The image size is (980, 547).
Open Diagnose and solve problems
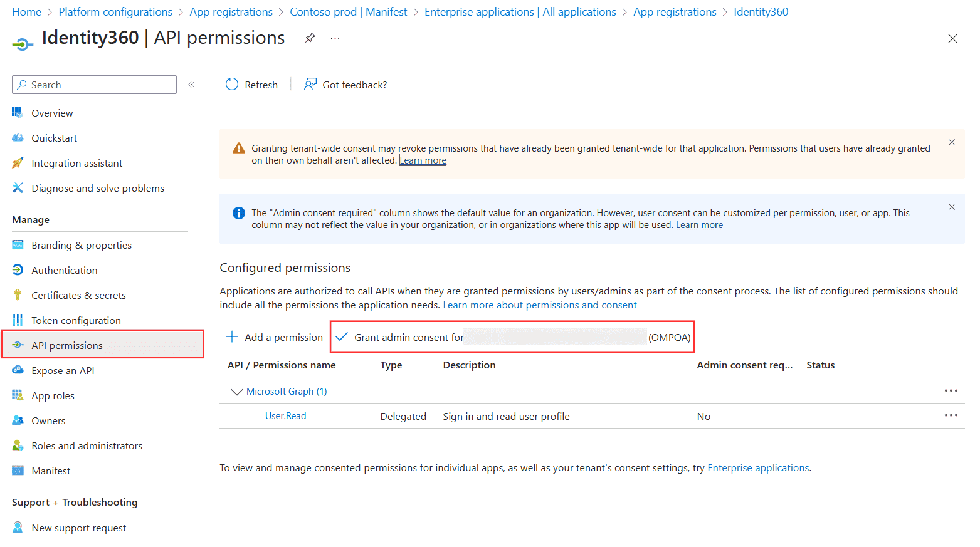(97, 187)
